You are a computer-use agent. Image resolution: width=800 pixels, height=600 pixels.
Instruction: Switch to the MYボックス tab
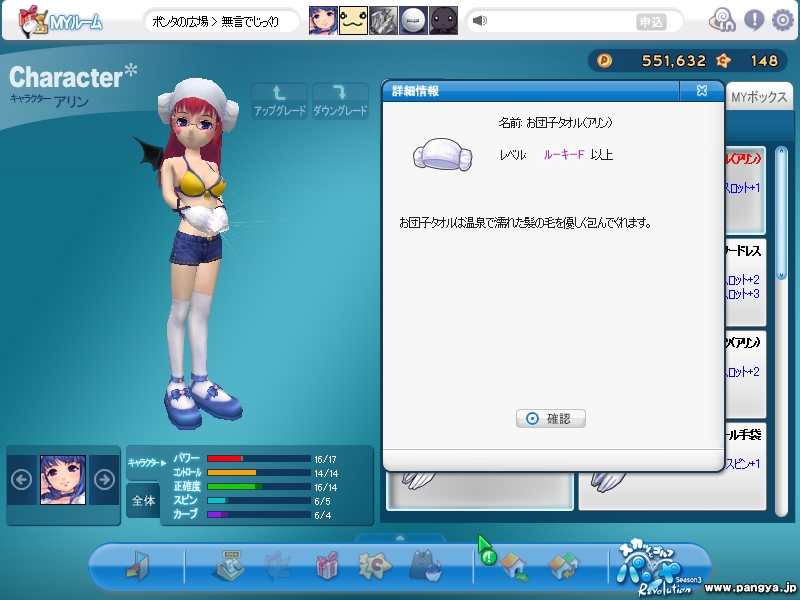[x=759, y=97]
